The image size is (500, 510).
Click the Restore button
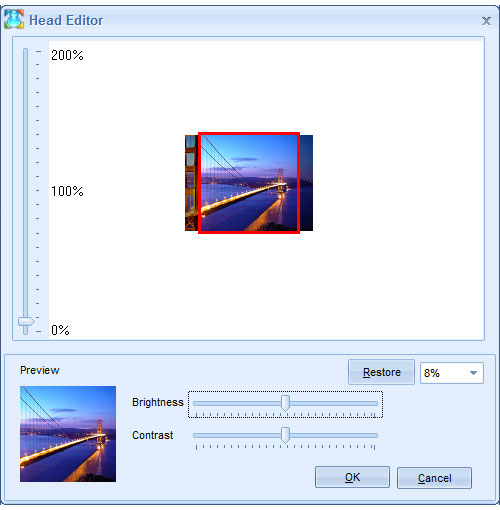pos(381,372)
